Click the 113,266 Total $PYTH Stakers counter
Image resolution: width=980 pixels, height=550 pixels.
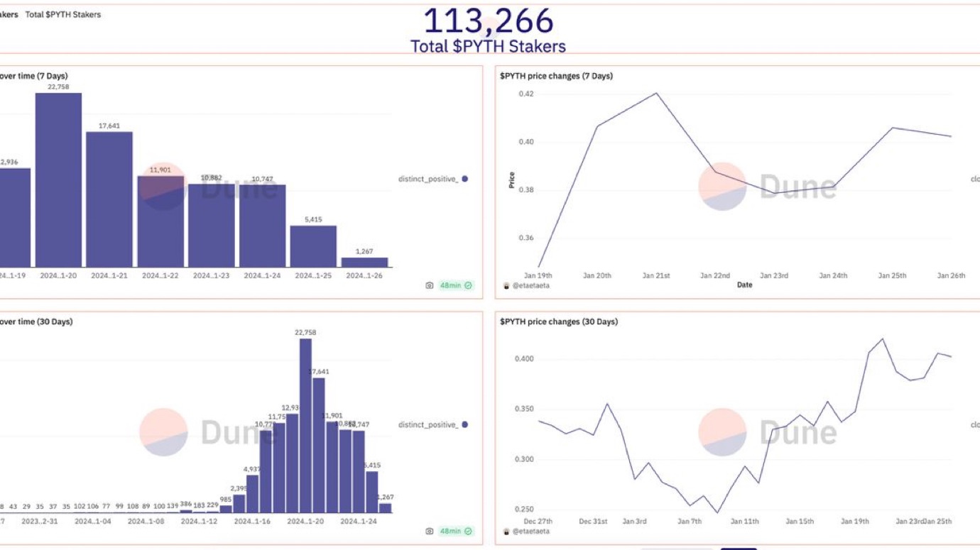pos(488,21)
